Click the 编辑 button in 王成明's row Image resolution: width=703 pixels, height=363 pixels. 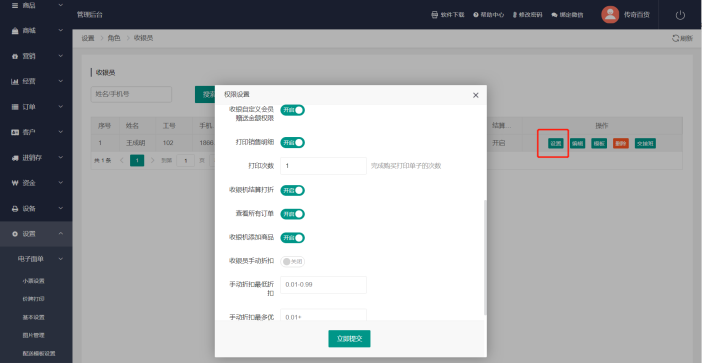(x=577, y=143)
